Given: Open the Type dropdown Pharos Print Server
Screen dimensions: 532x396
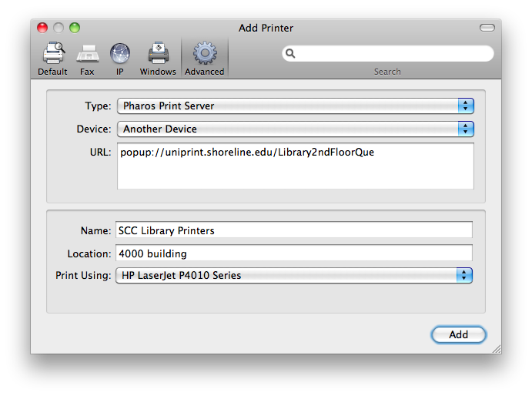Looking at the screenshot, I should coord(295,106).
